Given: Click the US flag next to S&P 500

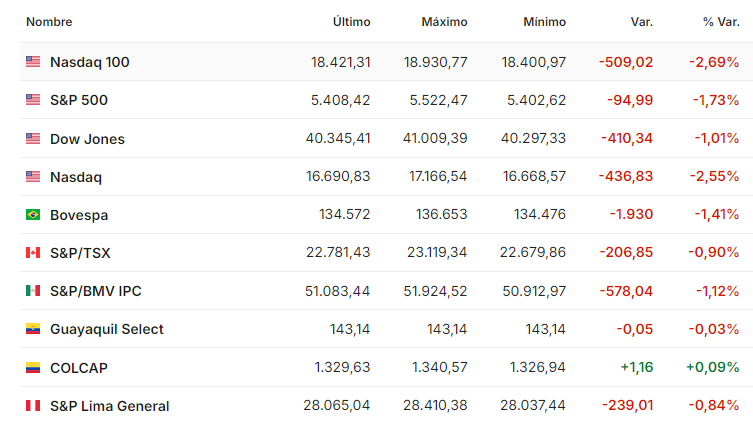Looking at the screenshot, I should click(33, 99).
